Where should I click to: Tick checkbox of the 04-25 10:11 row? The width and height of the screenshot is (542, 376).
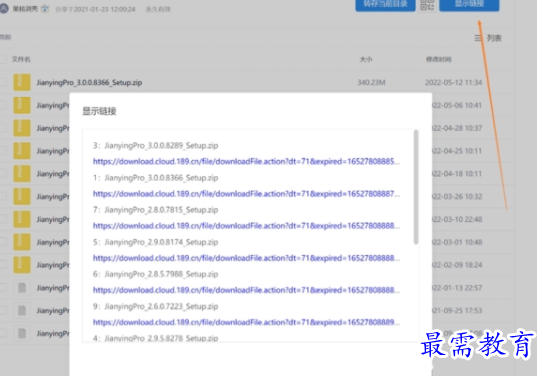tap(3, 151)
